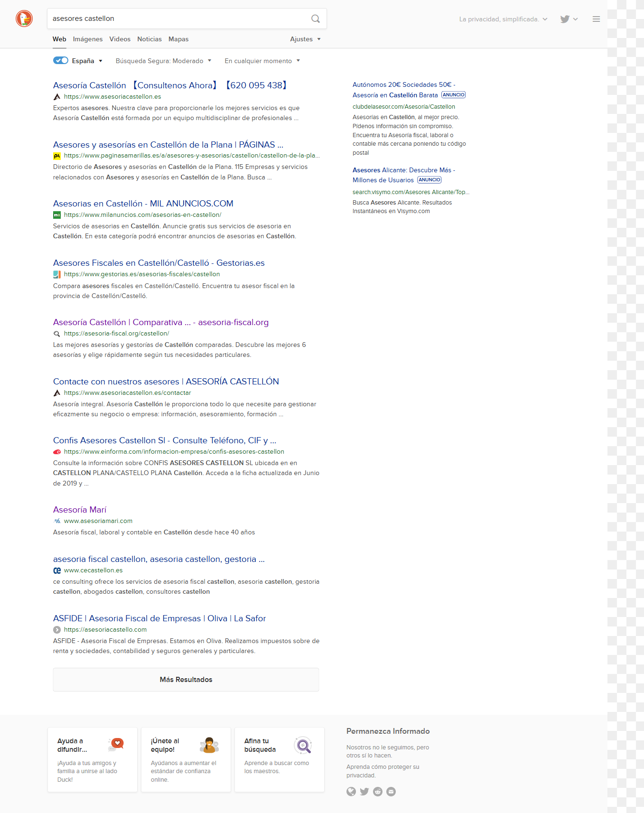Open Búsqueda Segura: Moderado dropdown

coord(163,61)
